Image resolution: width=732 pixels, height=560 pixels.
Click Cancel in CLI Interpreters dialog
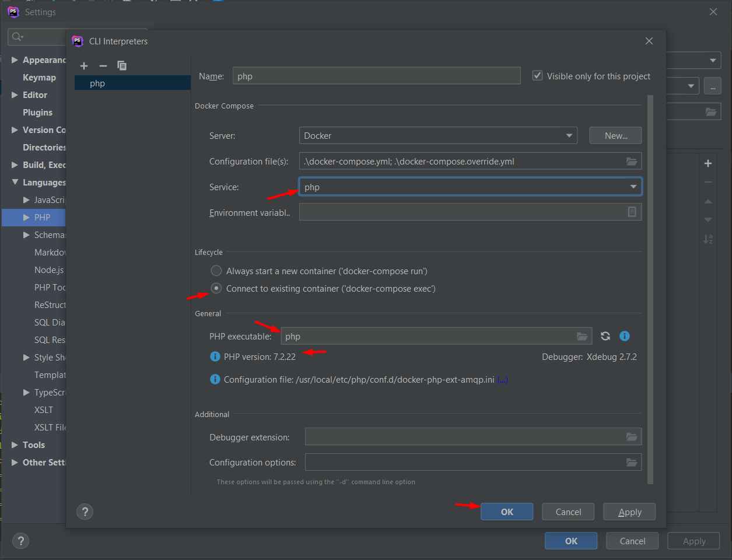[568, 512]
